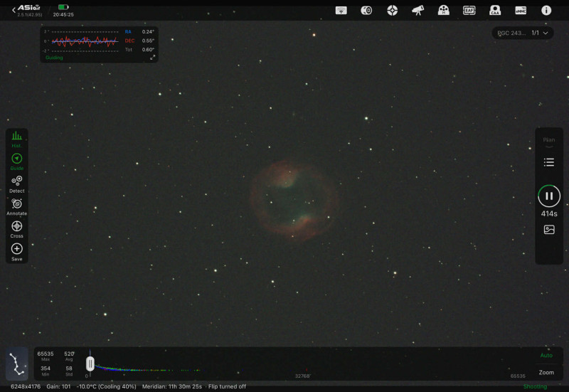Viewport: 569px width, 392px height.
Task: Expand the guiding graph panel
Action: point(151,58)
